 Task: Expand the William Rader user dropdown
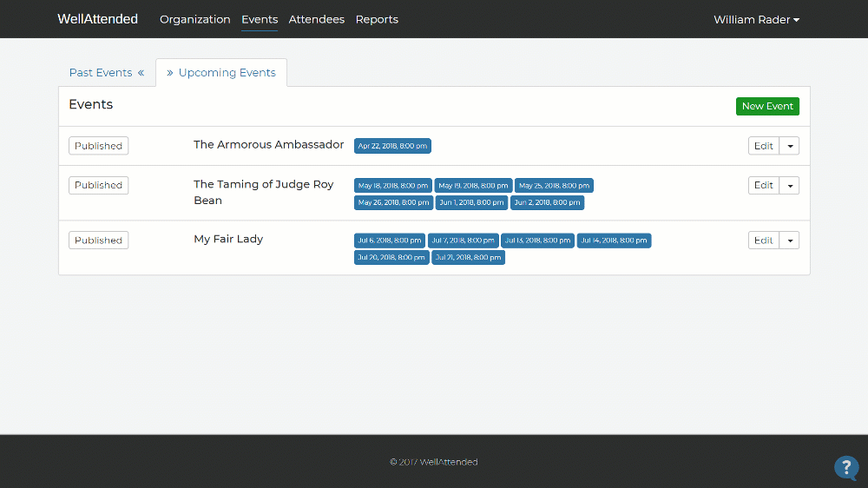click(756, 19)
